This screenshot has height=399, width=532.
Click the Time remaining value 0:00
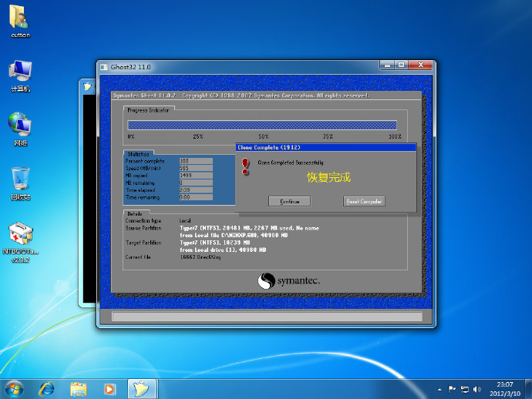tap(196, 197)
